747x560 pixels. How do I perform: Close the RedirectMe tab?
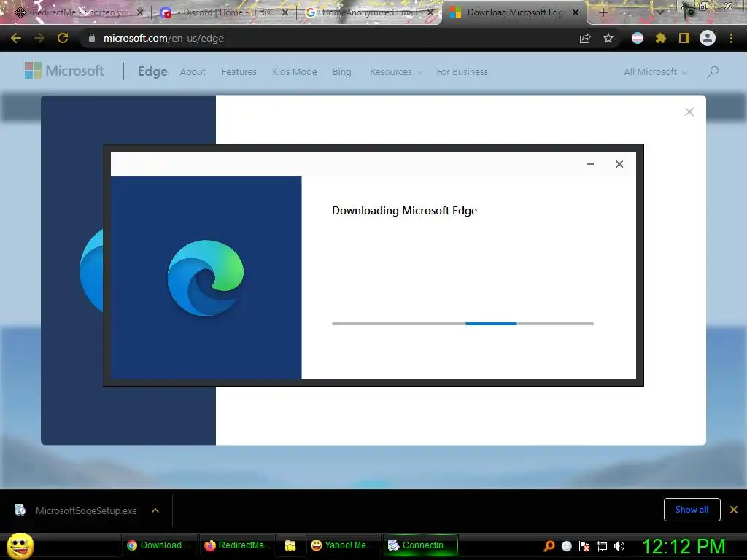pos(140,12)
